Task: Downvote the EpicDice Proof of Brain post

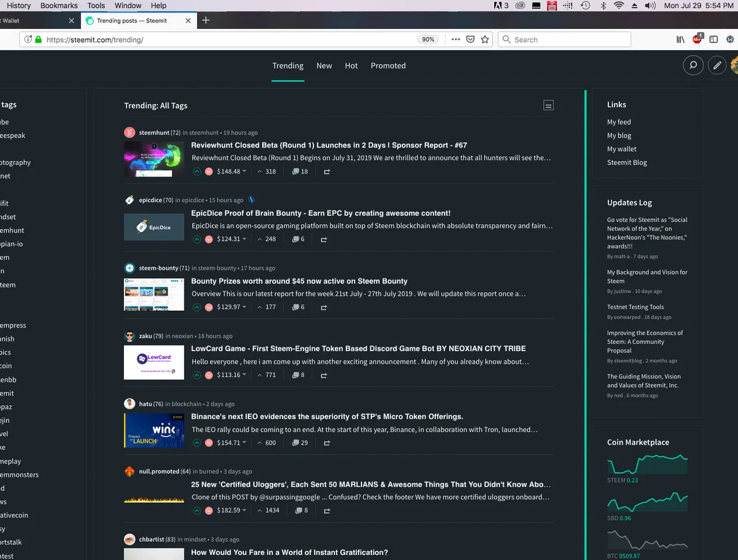Action: coord(209,239)
